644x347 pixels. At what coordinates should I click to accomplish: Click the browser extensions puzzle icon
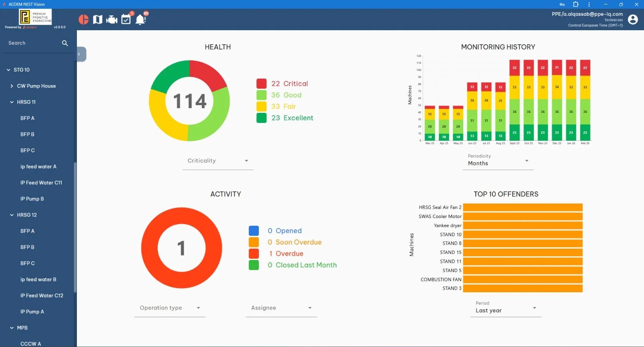[576, 4]
